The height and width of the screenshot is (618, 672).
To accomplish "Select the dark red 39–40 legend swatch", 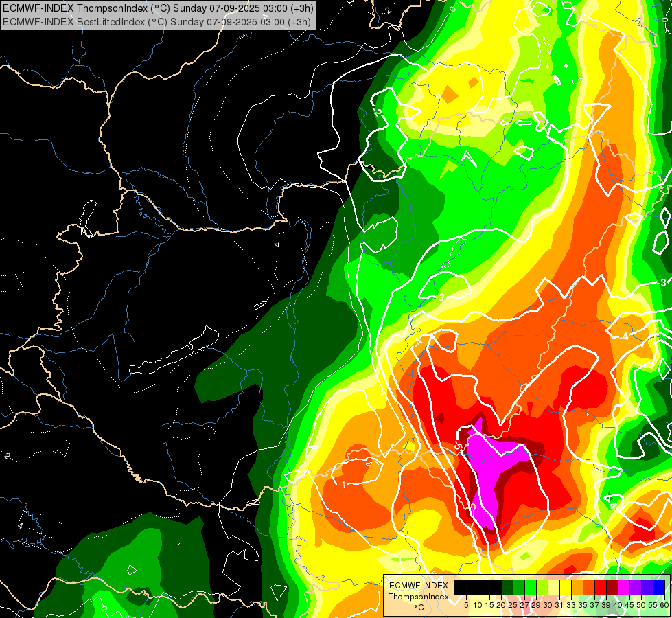I will 612,587.
